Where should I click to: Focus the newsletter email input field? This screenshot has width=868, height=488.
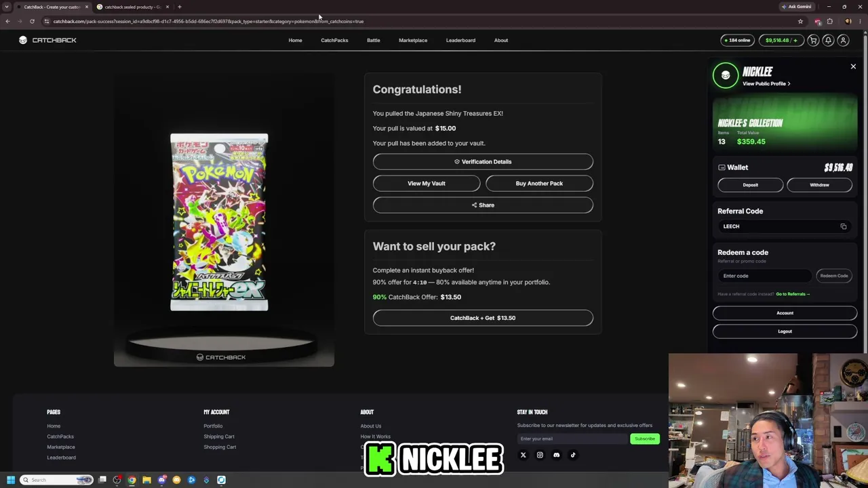click(573, 439)
